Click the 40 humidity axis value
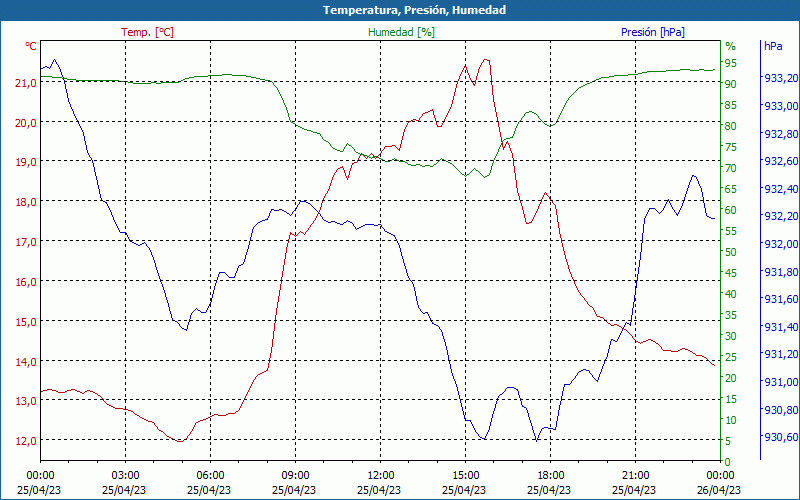This screenshot has height=500, width=800. (x=731, y=294)
